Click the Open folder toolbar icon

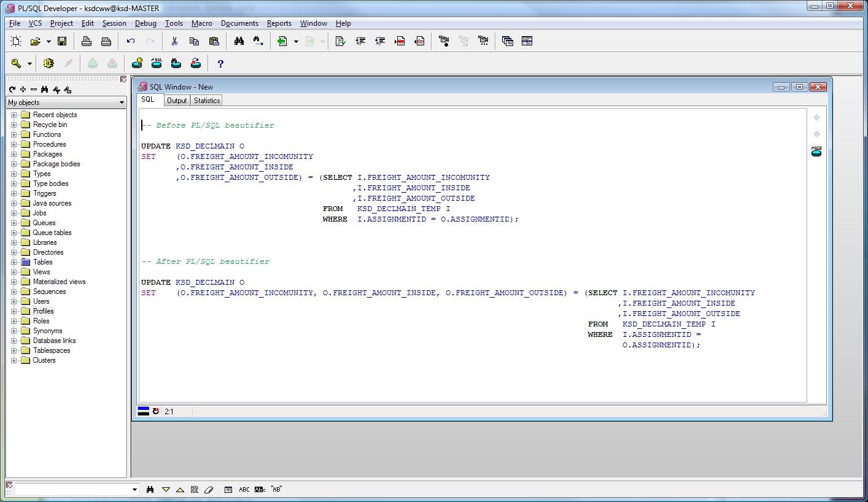tap(36, 41)
